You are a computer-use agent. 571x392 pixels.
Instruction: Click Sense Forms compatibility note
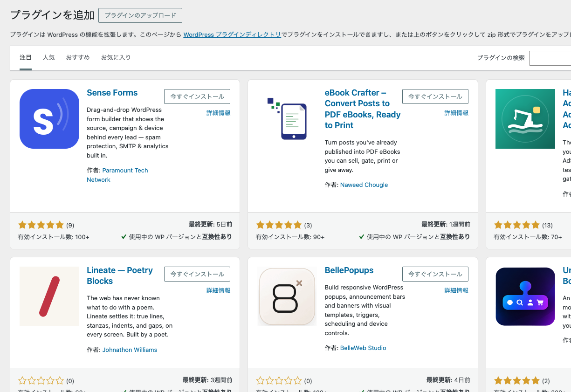[x=177, y=237]
